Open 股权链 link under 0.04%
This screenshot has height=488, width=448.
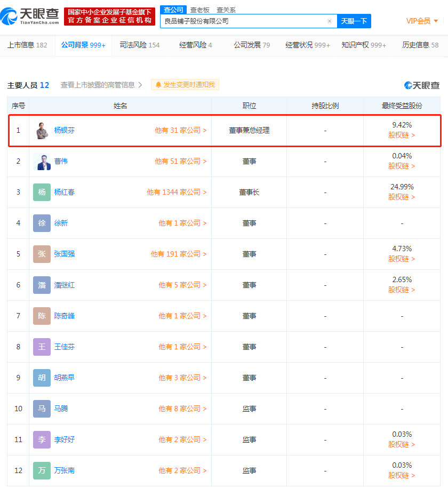coord(402,166)
